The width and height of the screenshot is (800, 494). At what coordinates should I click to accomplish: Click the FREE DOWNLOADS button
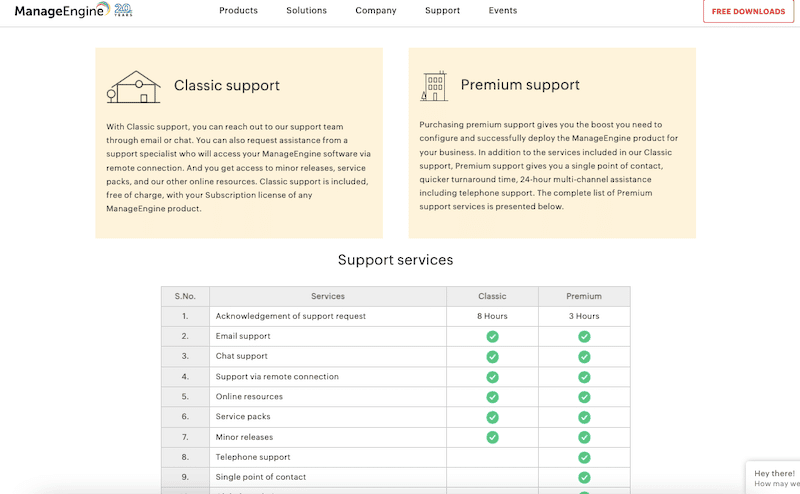click(748, 11)
